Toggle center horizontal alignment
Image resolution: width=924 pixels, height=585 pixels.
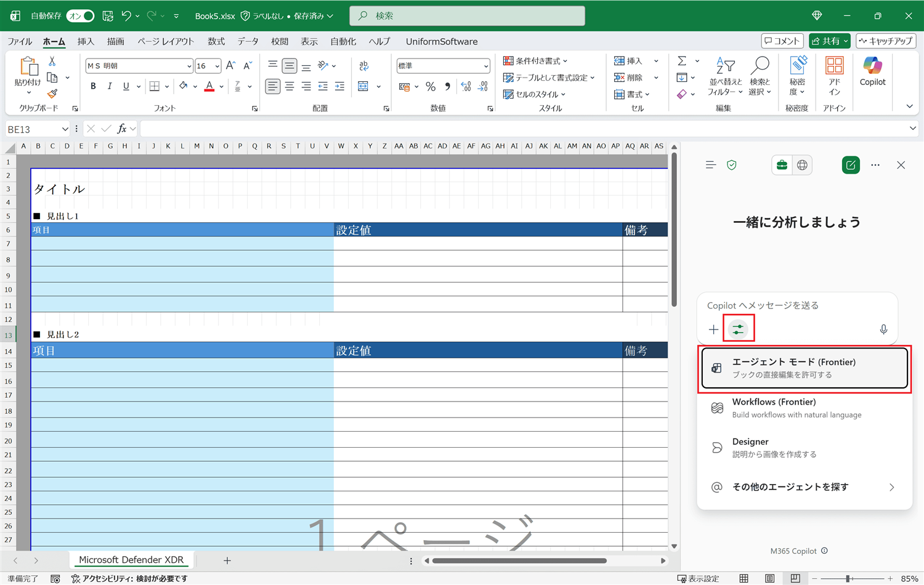point(290,87)
